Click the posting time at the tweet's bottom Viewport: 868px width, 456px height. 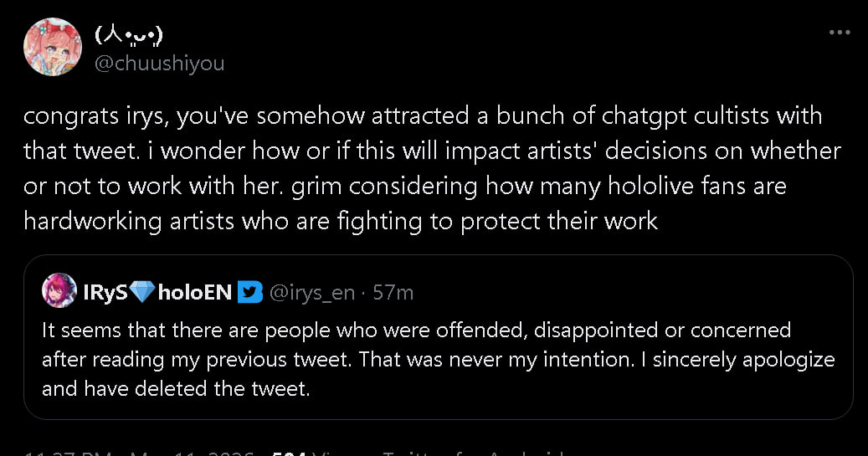[x=62, y=453]
